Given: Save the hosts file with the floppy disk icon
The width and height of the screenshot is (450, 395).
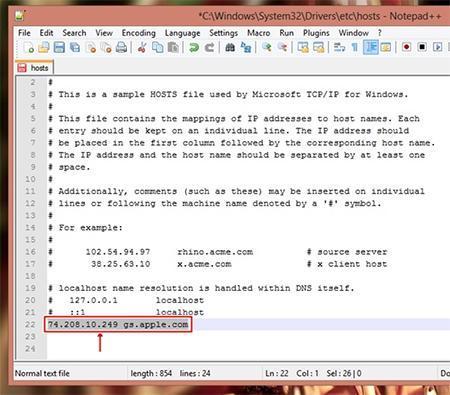Looking at the screenshot, I should coord(59,48).
